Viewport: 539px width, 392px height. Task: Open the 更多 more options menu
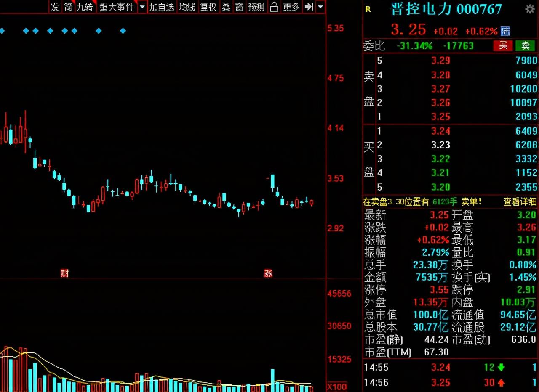pyautogui.click(x=291, y=7)
